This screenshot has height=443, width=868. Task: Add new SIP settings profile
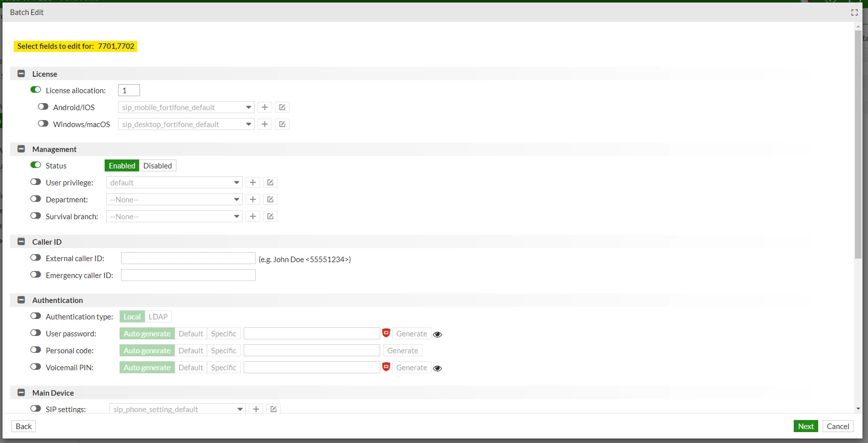(256, 409)
